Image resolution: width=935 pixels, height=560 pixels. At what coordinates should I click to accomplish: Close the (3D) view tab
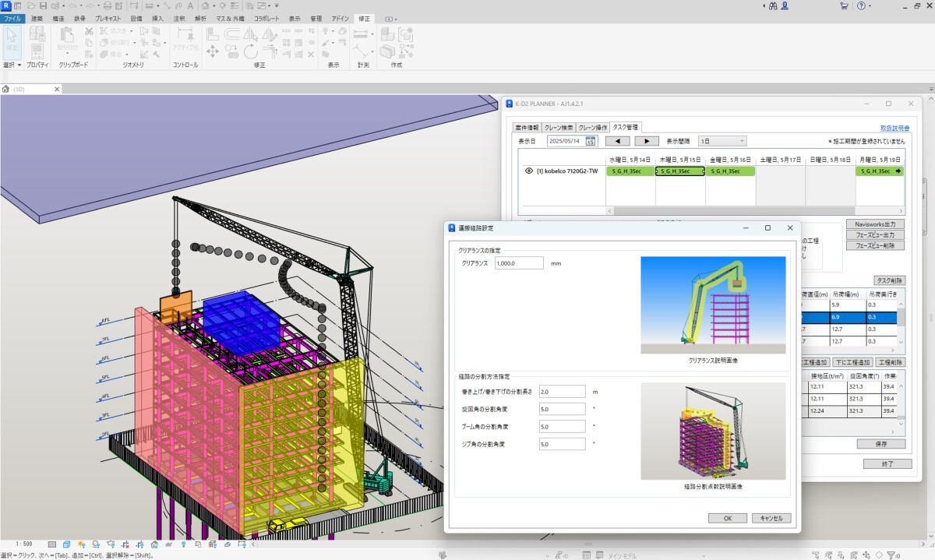(x=56, y=90)
